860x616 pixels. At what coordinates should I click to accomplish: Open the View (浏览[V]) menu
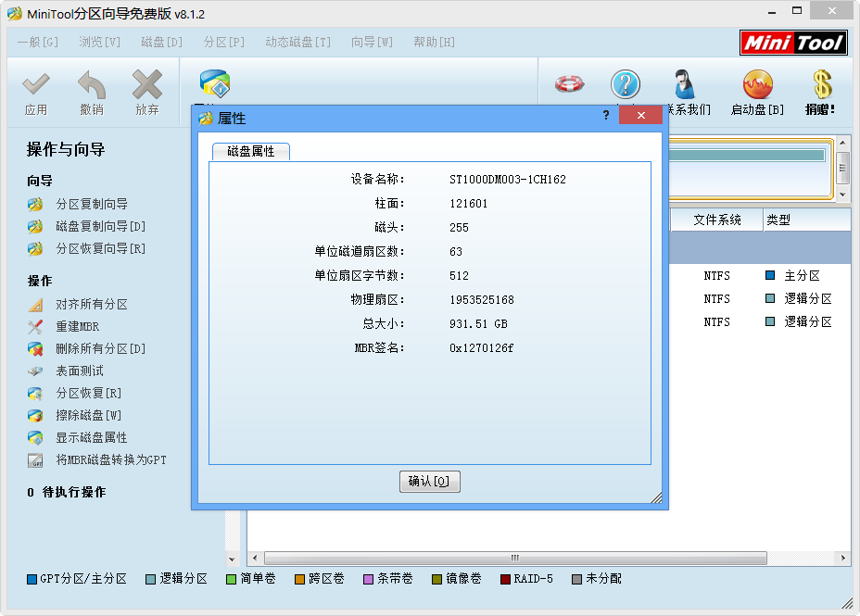pyautogui.click(x=99, y=43)
